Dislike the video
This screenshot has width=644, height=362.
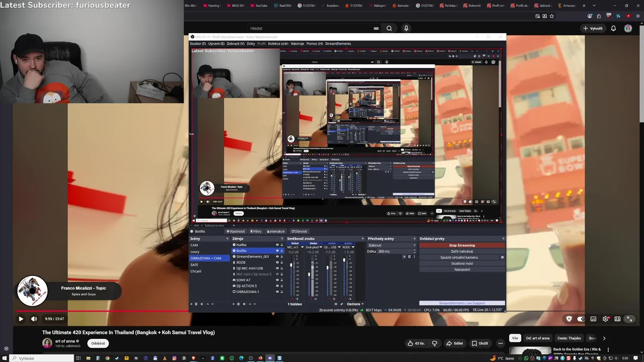click(435, 343)
